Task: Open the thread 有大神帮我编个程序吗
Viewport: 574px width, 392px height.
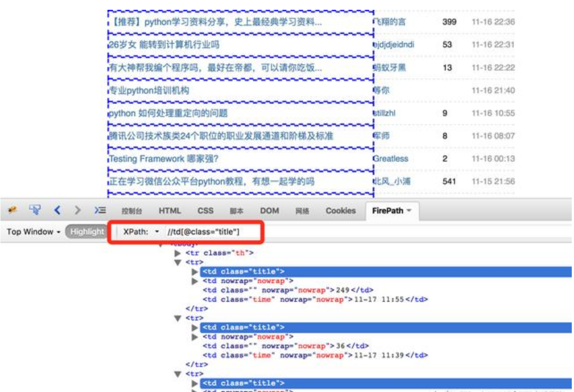Action: coord(216,68)
